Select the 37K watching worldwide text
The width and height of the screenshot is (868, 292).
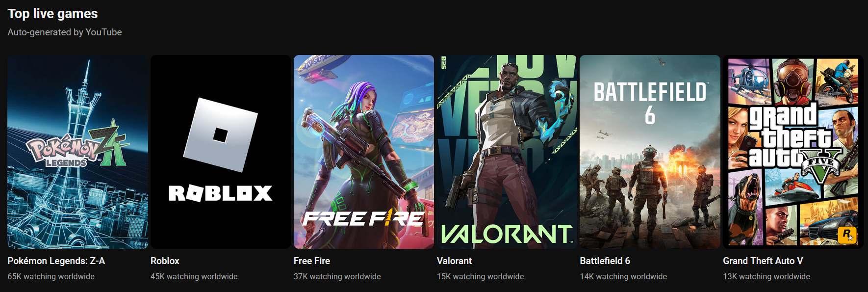tap(337, 277)
